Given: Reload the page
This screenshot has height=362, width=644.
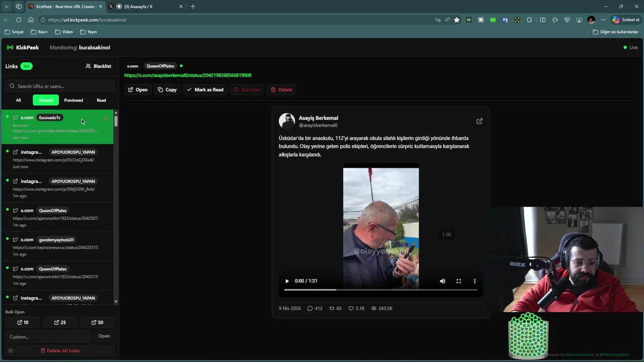Looking at the screenshot, I should point(19,20).
